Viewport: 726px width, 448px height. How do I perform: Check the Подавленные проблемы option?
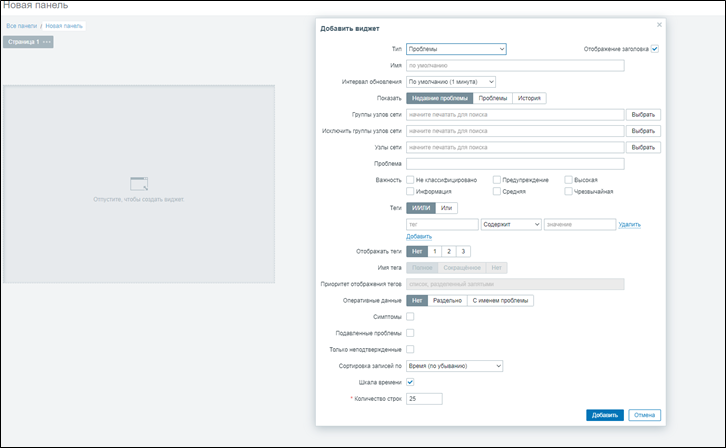click(x=410, y=332)
